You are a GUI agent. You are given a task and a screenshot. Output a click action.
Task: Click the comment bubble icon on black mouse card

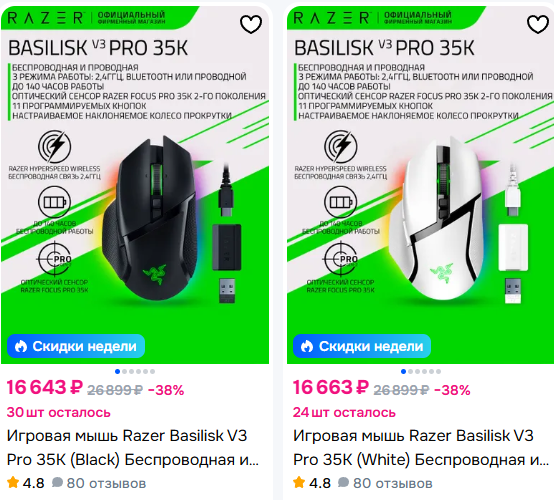57,482
